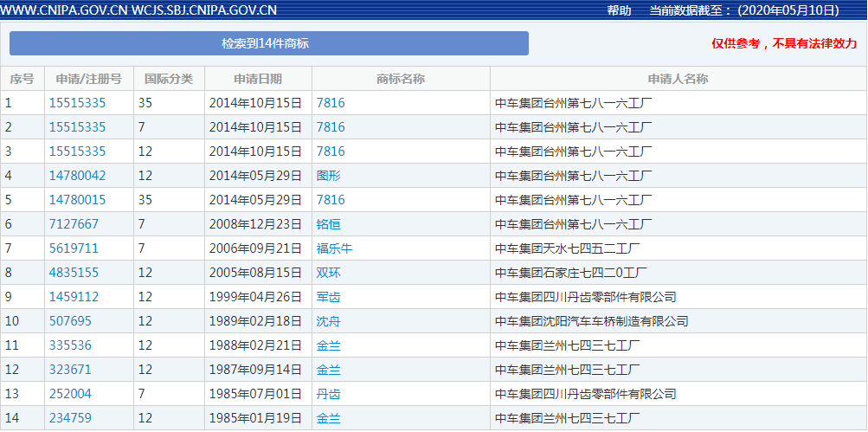Click the 帮助 help link
The height and width of the screenshot is (432, 868).
pyautogui.click(x=619, y=10)
